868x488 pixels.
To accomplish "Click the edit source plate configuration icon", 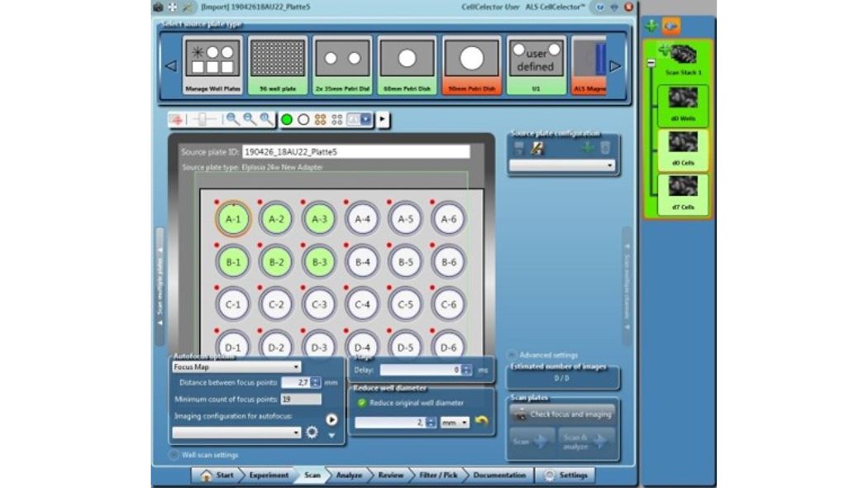I will click(x=536, y=148).
